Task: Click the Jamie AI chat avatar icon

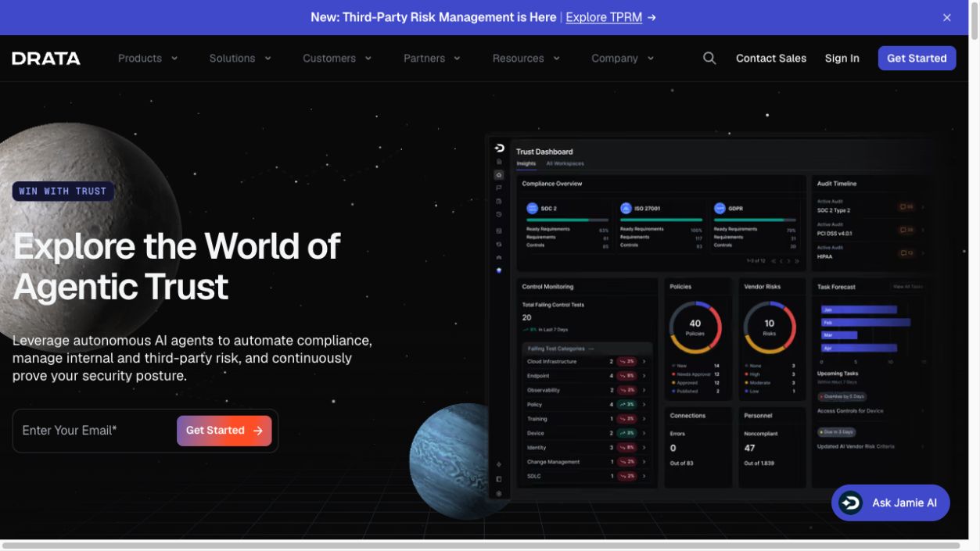Action: tap(850, 503)
